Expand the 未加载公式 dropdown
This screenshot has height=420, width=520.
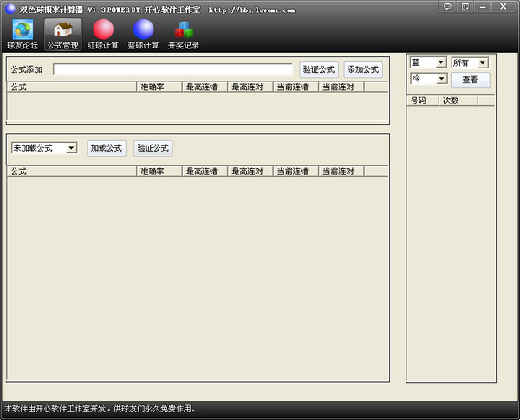71,148
